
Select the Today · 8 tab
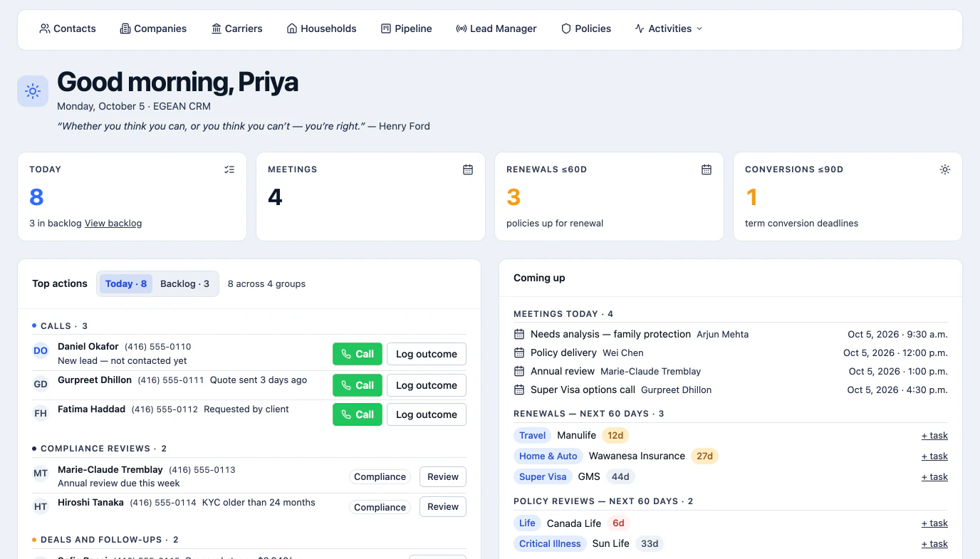click(126, 283)
